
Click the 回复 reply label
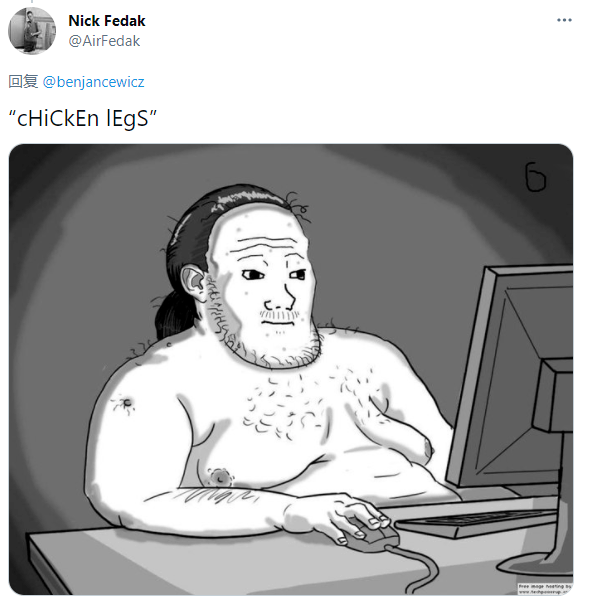pyautogui.click(x=23, y=82)
